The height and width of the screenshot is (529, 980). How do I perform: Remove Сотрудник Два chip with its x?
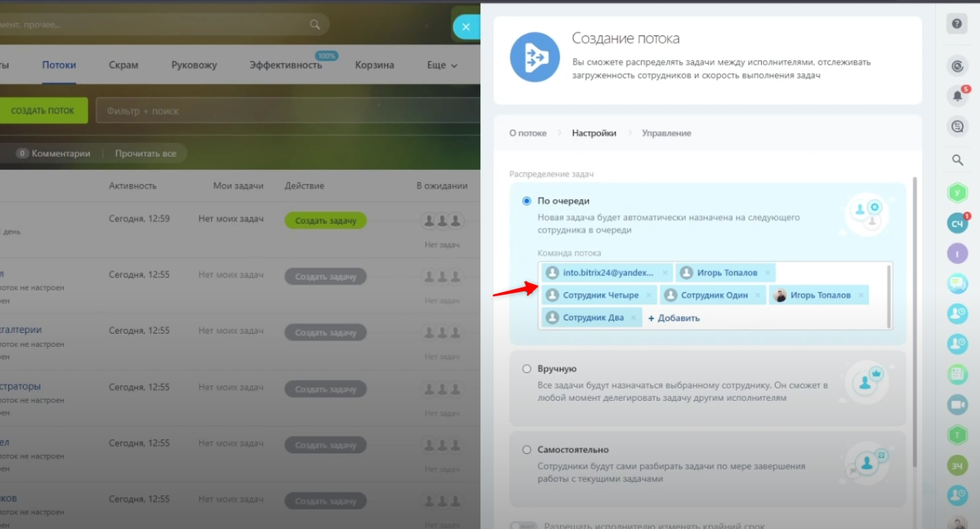point(634,318)
